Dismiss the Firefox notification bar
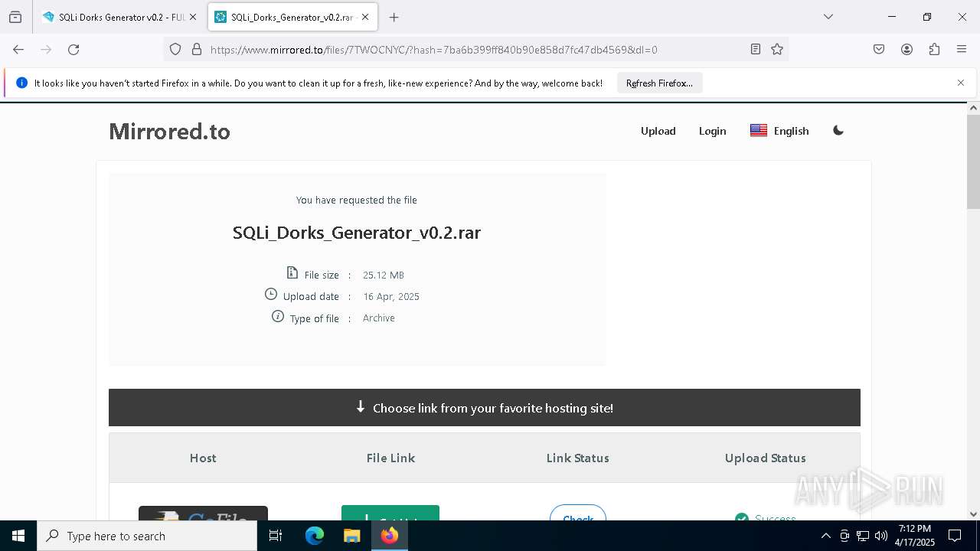The width and height of the screenshot is (980, 551). click(x=961, y=83)
